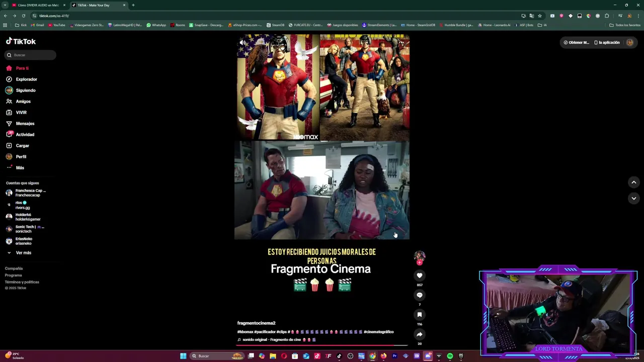Save the video with bookmark icon
This screenshot has width=644, height=362.
[x=420, y=315]
